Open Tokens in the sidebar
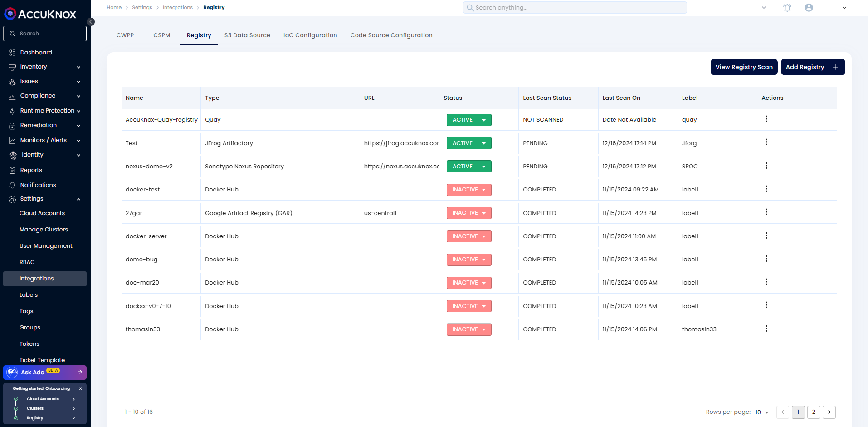This screenshot has height=427, width=868. pyautogui.click(x=29, y=344)
